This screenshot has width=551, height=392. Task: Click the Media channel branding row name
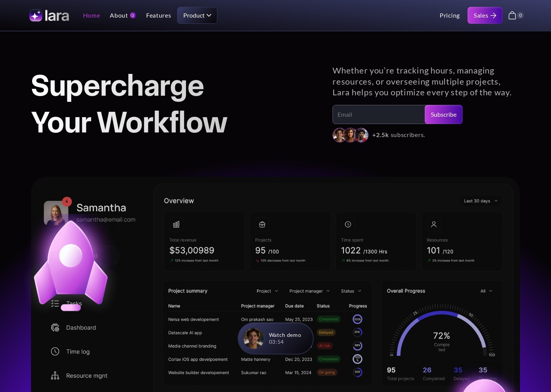192,346
